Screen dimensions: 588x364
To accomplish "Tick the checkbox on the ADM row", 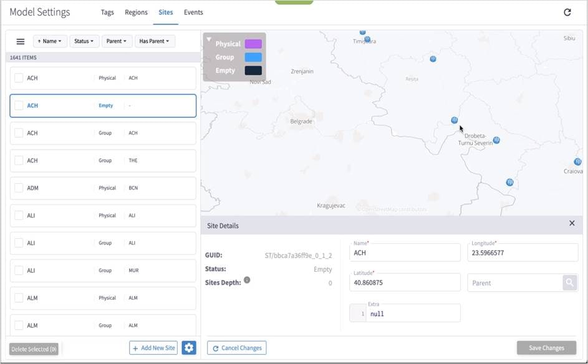I will (x=18, y=188).
